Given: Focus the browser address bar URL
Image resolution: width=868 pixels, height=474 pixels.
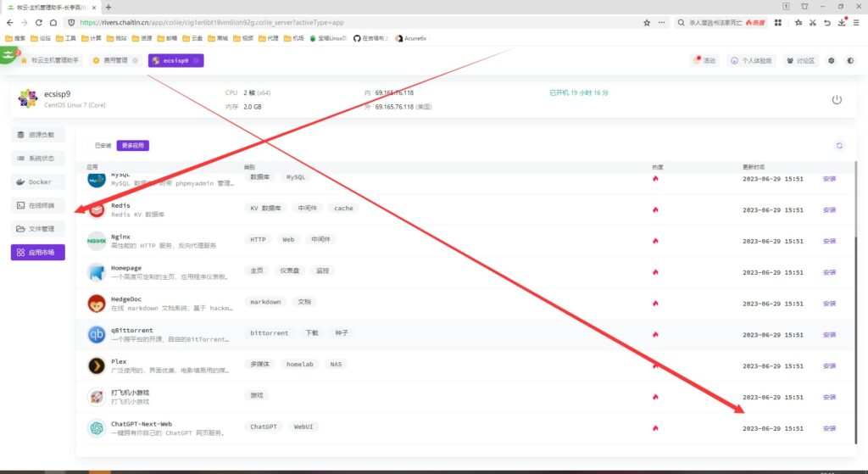Looking at the screenshot, I should (212, 23).
